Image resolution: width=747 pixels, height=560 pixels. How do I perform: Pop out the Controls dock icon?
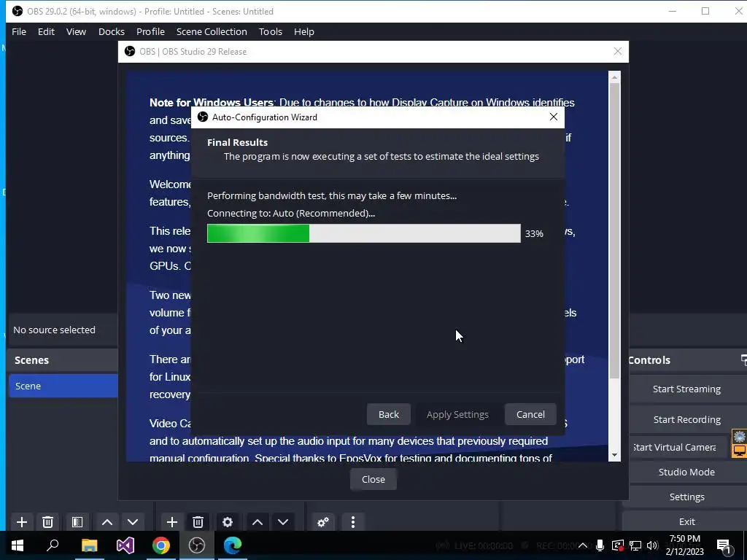743,360
